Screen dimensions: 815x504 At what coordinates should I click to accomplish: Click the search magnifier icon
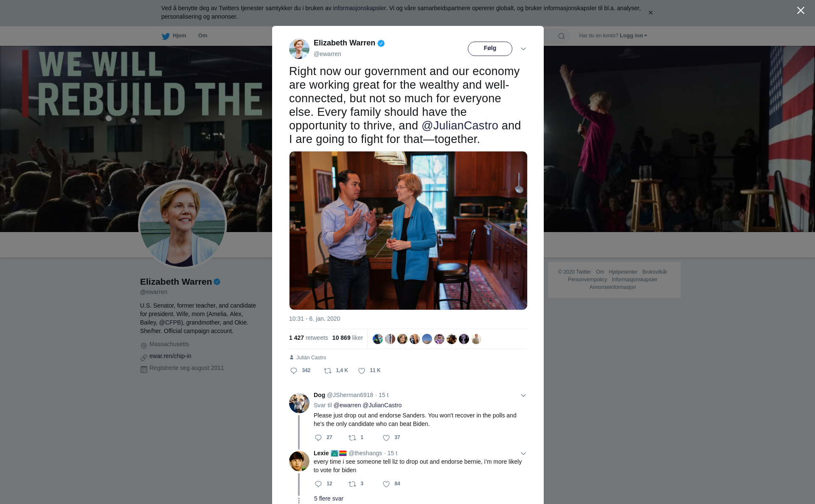click(562, 36)
